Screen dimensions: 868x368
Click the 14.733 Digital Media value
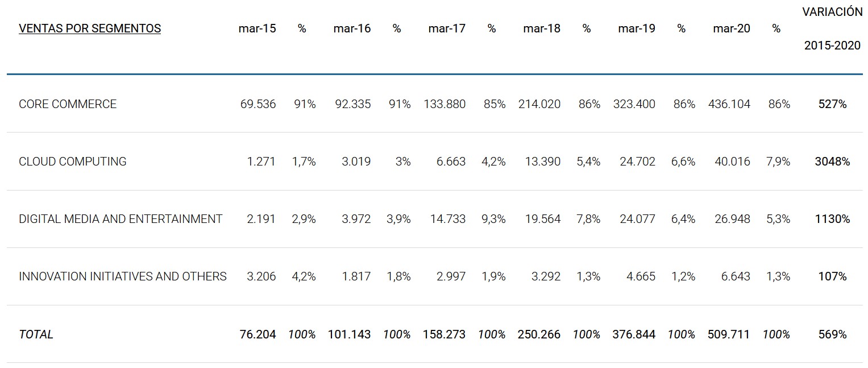(448, 219)
